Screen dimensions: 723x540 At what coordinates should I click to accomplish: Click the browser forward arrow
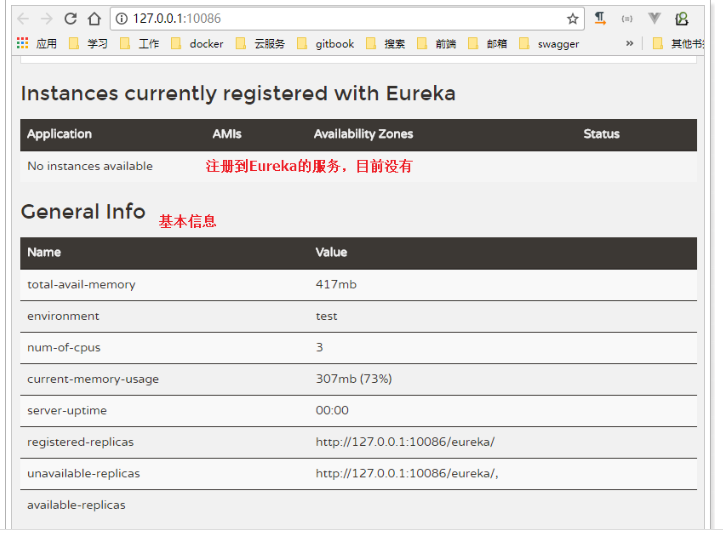coord(47,19)
